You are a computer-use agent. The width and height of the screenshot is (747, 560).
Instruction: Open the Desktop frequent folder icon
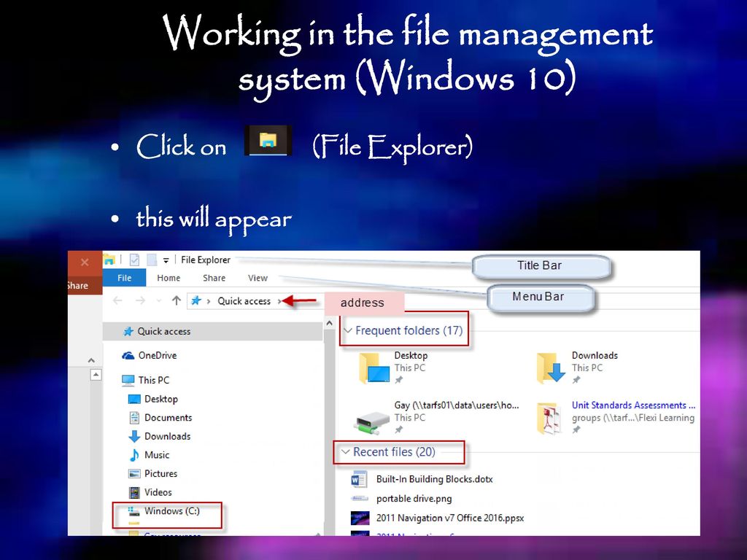374,368
